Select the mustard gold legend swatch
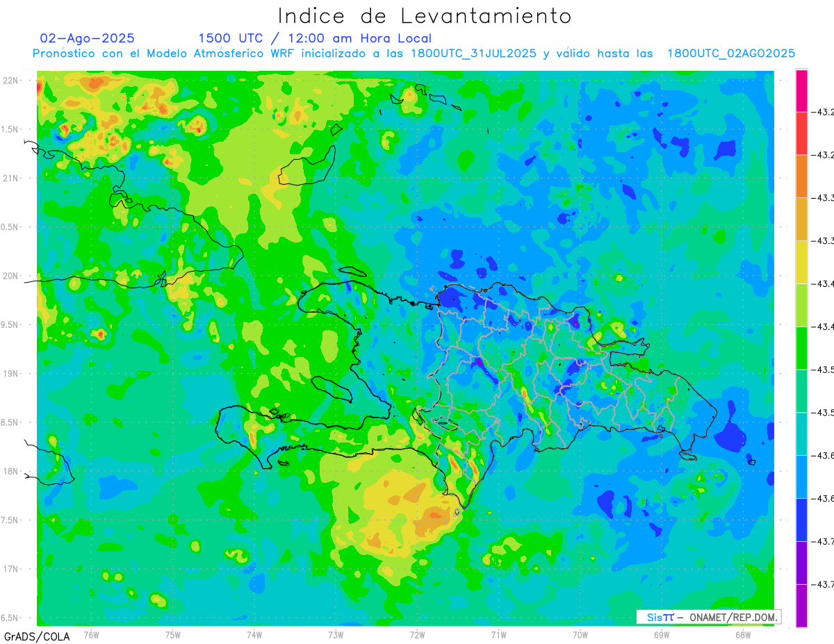834x644 pixels. pyautogui.click(x=801, y=219)
